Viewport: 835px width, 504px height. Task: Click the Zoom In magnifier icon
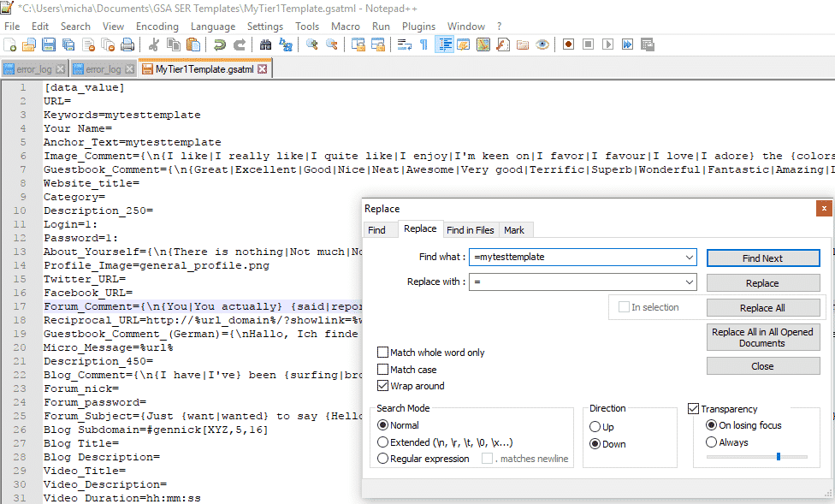click(x=312, y=44)
